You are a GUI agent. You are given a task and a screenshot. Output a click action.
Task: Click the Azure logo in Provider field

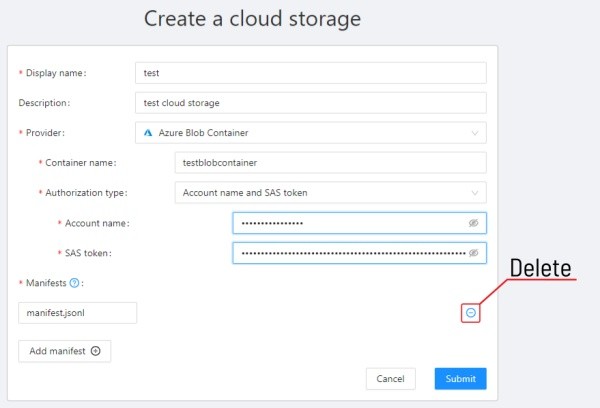(x=148, y=133)
